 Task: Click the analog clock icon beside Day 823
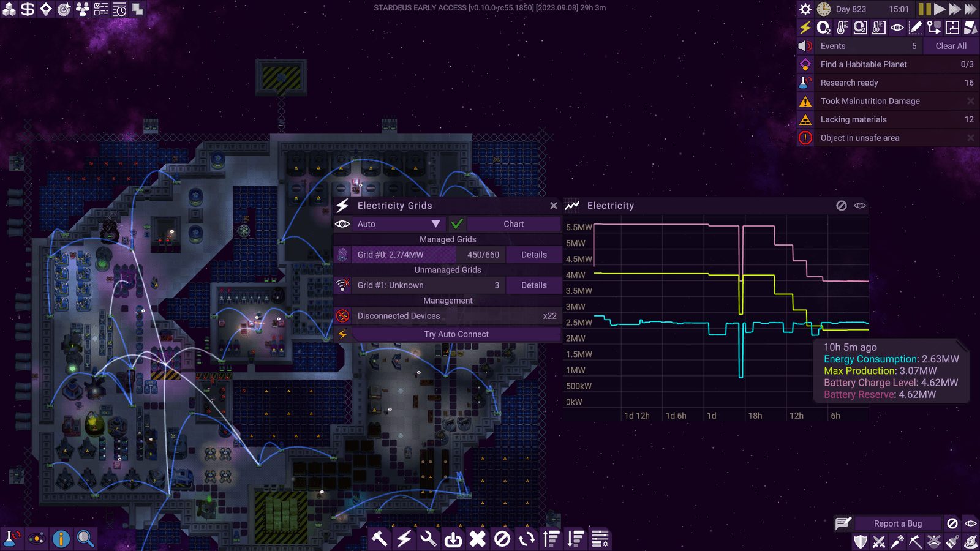[824, 9]
